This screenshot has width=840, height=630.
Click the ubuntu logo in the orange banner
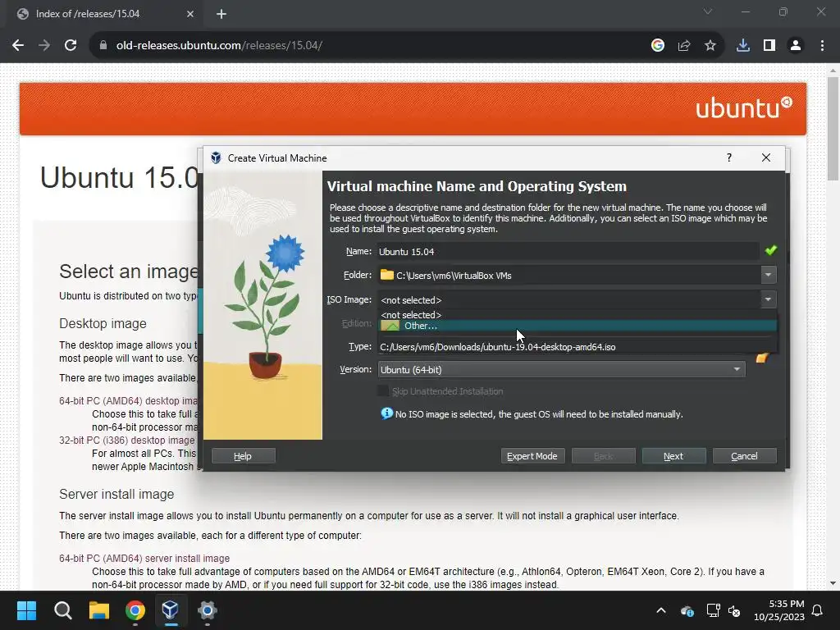pos(743,108)
